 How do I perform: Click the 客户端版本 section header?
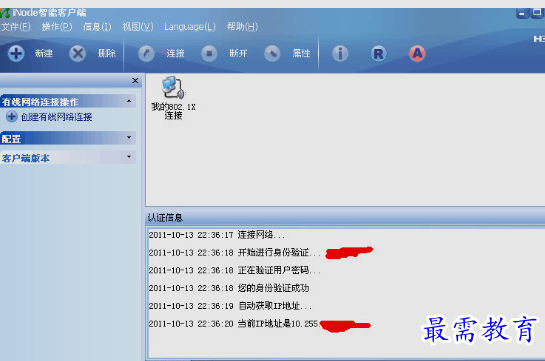click(68, 157)
